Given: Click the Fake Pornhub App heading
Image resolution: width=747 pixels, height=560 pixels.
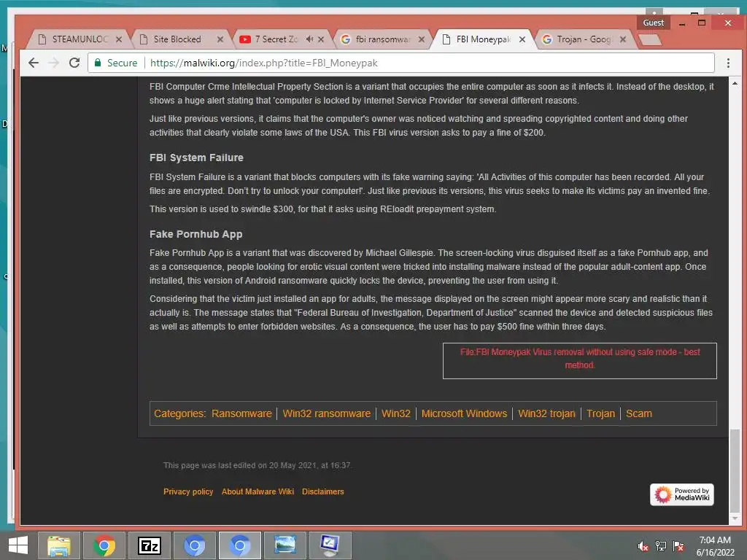Looking at the screenshot, I should (x=196, y=234).
